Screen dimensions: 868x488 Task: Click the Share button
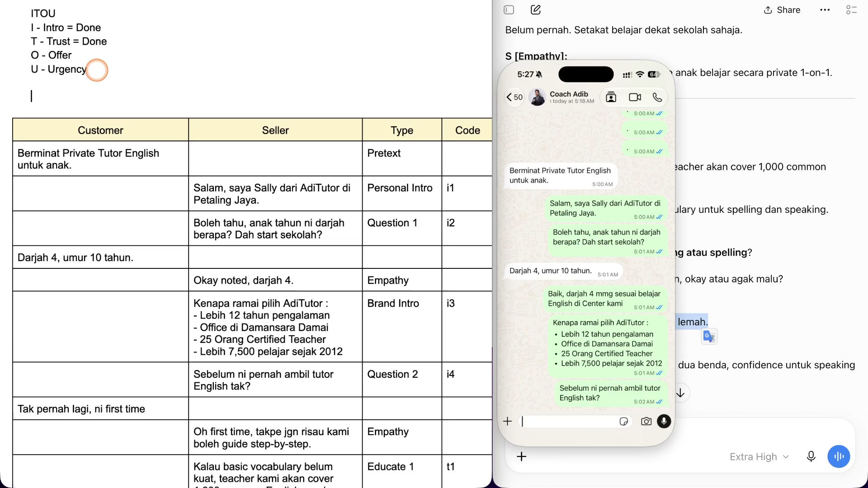pos(782,10)
